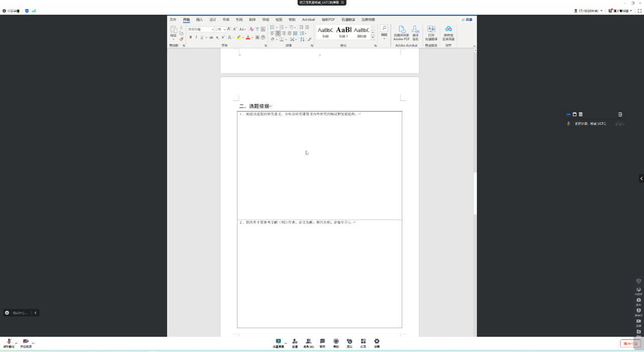
Task: Click the red font color swatch
Action: coord(248,38)
